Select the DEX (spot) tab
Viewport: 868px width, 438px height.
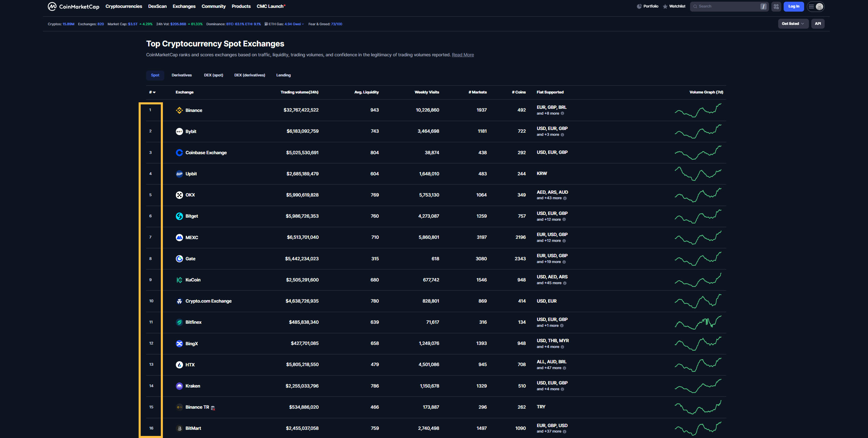(x=213, y=75)
